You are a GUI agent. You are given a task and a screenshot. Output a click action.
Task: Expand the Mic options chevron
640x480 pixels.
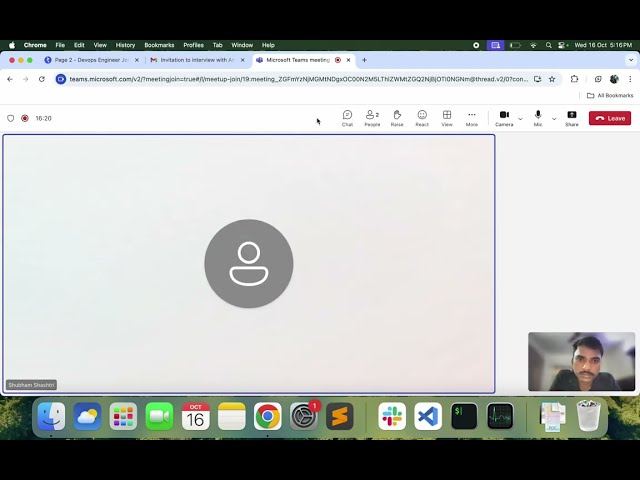554,119
